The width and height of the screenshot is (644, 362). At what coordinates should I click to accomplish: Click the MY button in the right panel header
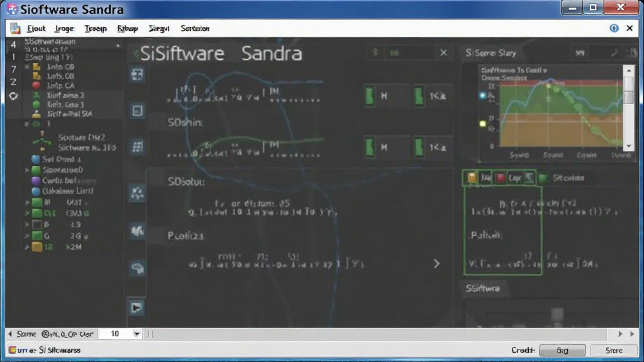[x=580, y=53]
